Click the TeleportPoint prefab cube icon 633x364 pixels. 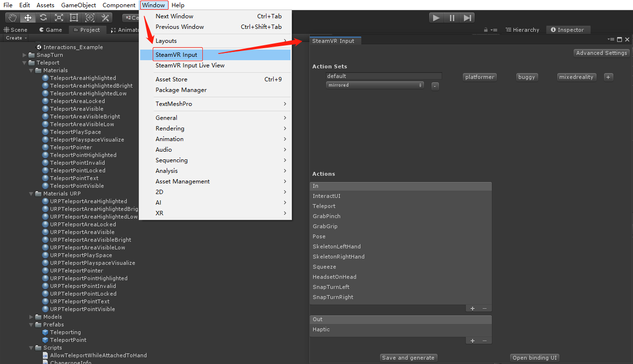click(x=46, y=340)
